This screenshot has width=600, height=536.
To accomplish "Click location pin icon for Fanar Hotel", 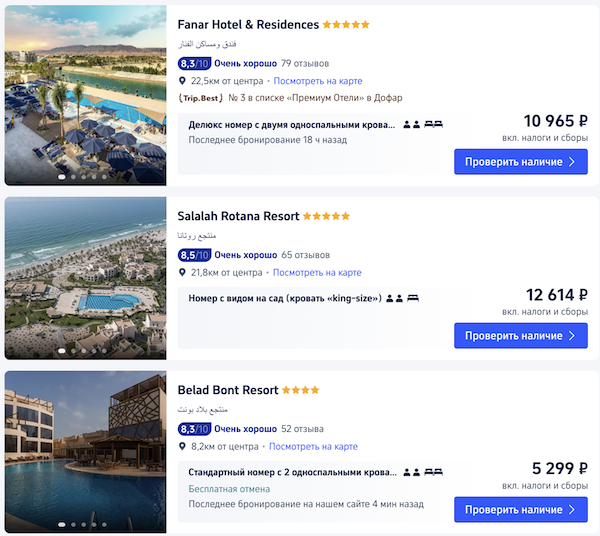I will pyautogui.click(x=183, y=81).
